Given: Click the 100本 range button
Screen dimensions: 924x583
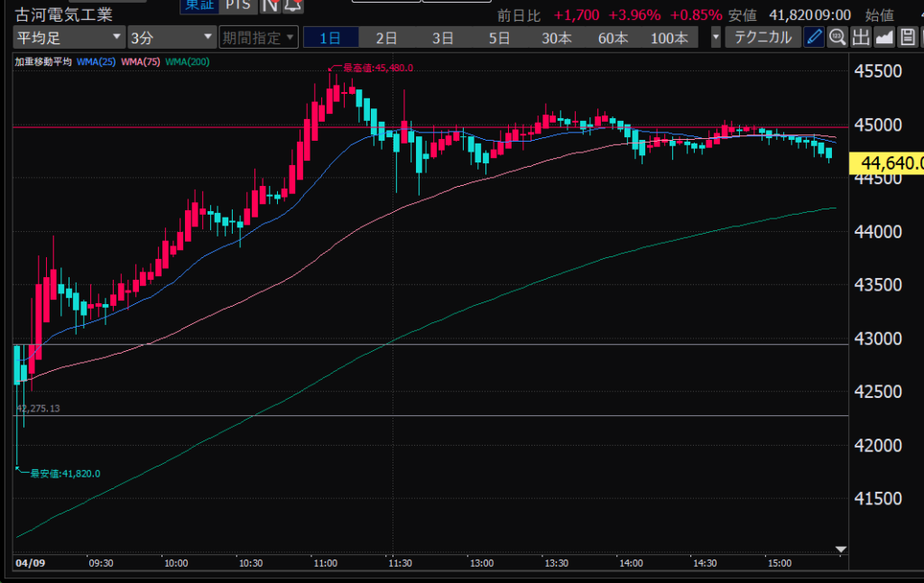Looking at the screenshot, I should pos(669,38).
